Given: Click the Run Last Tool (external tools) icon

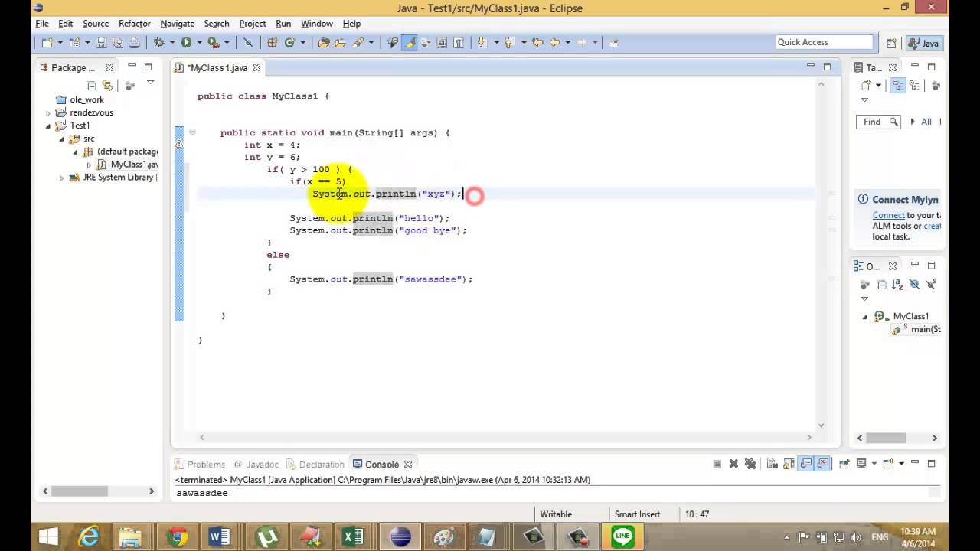Looking at the screenshot, I should (x=214, y=43).
